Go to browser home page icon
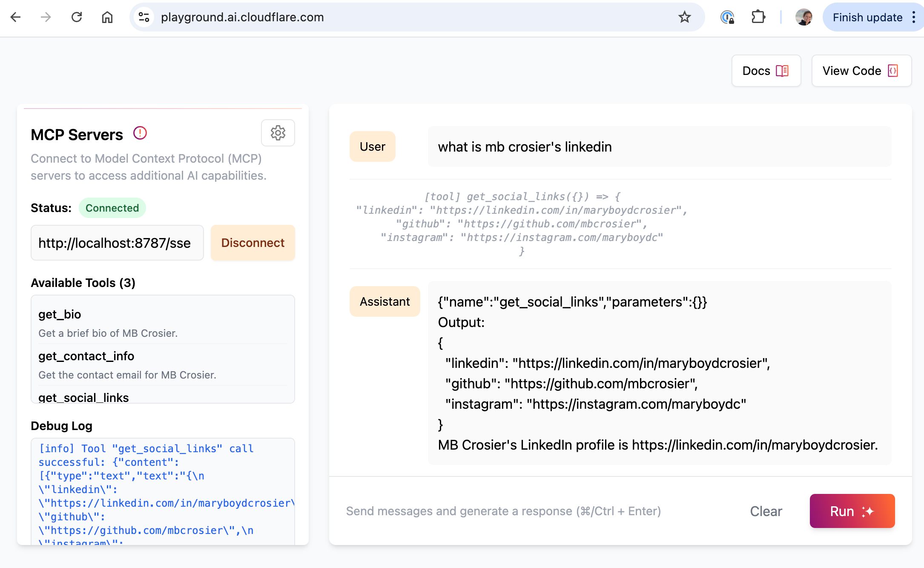 107,17
